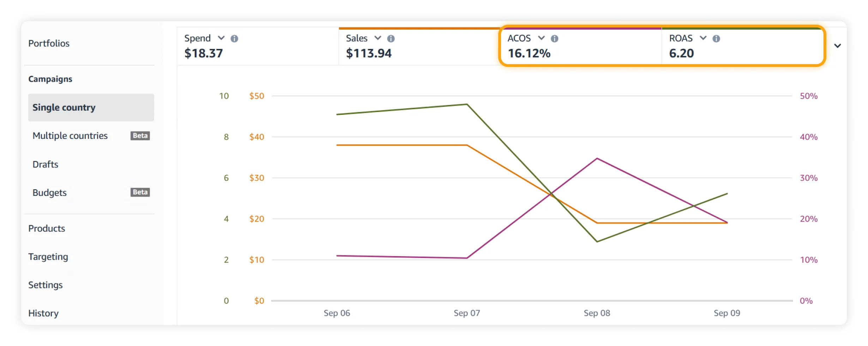Select the highlighted ACOS value 16.12%
This screenshot has height=346, width=868.
click(x=529, y=54)
